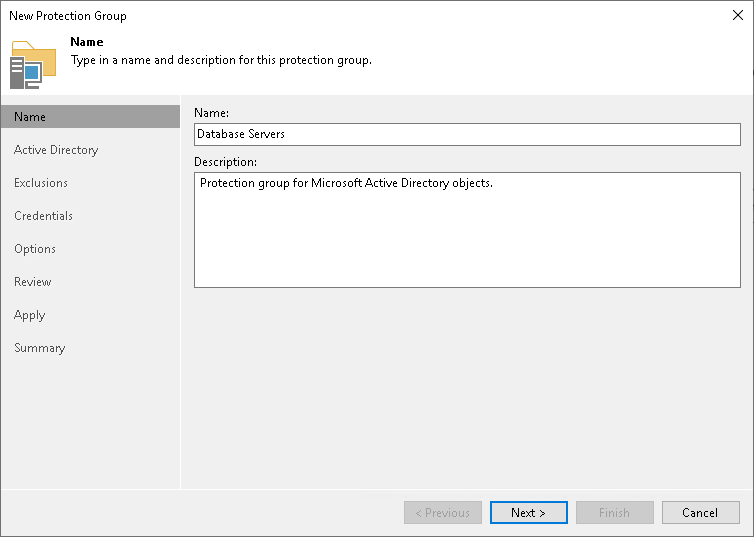Click the header instruction text about name and description
The image size is (754, 537).
(221, 60)
